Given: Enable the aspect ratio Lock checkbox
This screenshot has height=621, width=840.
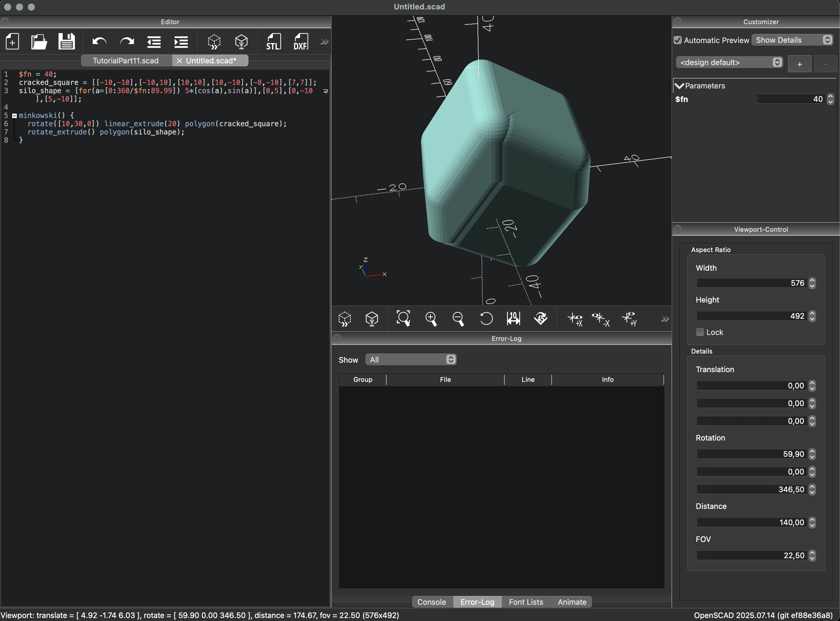Looking at the screenshot, I should (700, 332).
